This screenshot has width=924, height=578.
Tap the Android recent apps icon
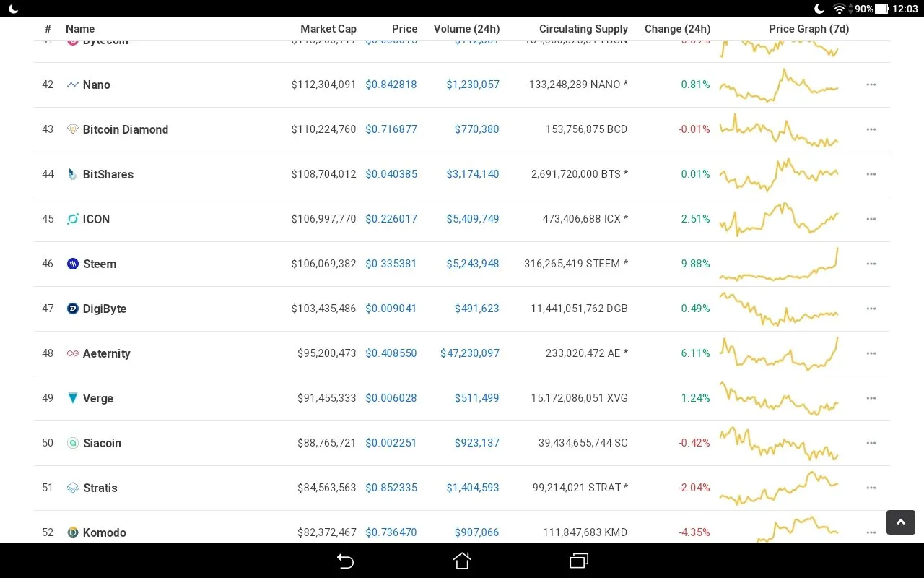point(579,561)
